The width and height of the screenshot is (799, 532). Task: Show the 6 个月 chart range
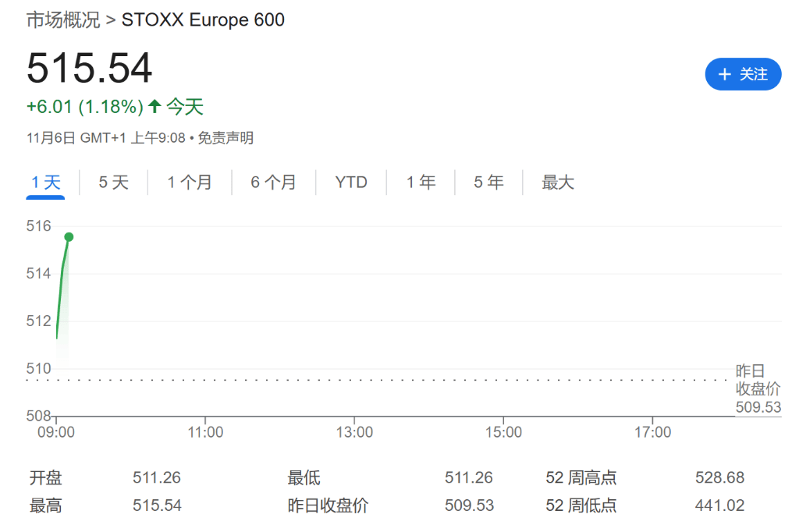click(x=273, y=183)
